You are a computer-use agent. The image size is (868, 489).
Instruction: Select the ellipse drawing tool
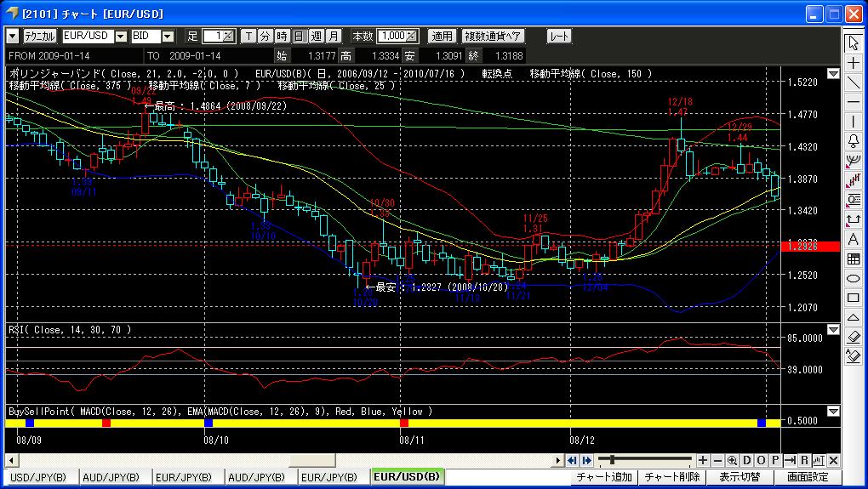(853, 278)
